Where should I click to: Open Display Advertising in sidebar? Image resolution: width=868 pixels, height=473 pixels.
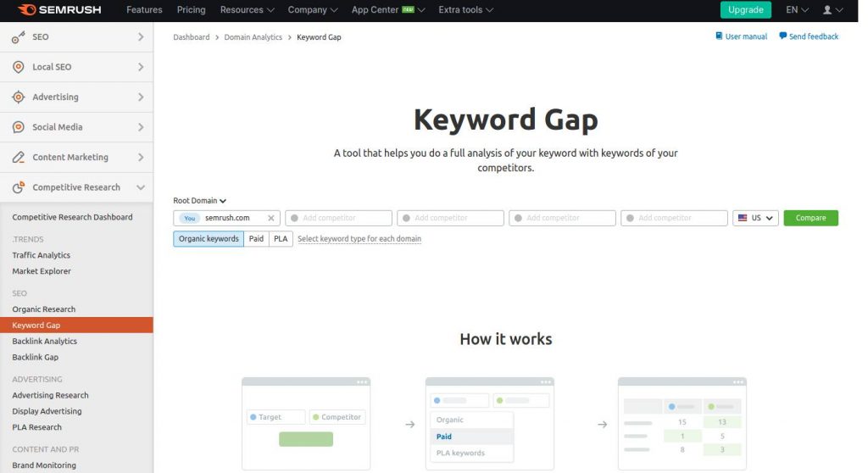tap(47, 411)
